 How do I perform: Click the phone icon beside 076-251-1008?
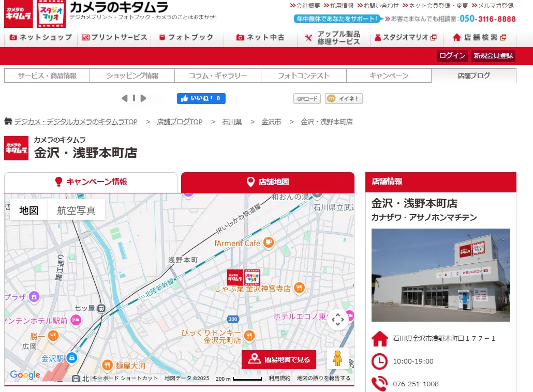(379, 384)
